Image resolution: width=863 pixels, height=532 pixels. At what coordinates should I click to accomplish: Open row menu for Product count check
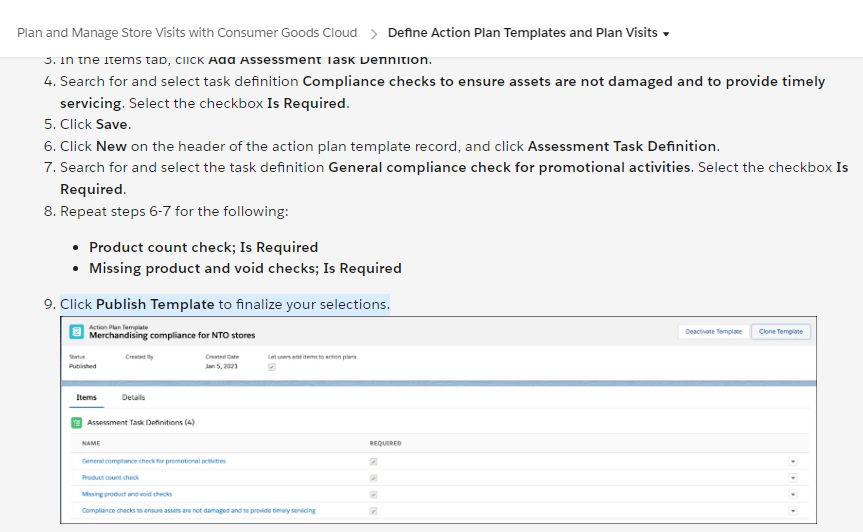coord(793,478)
